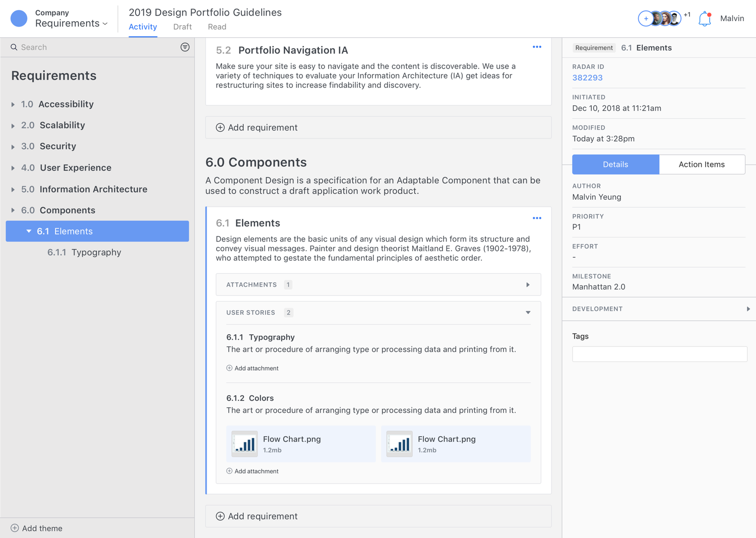Click the add collaborator plus avatar

(646, 19)
